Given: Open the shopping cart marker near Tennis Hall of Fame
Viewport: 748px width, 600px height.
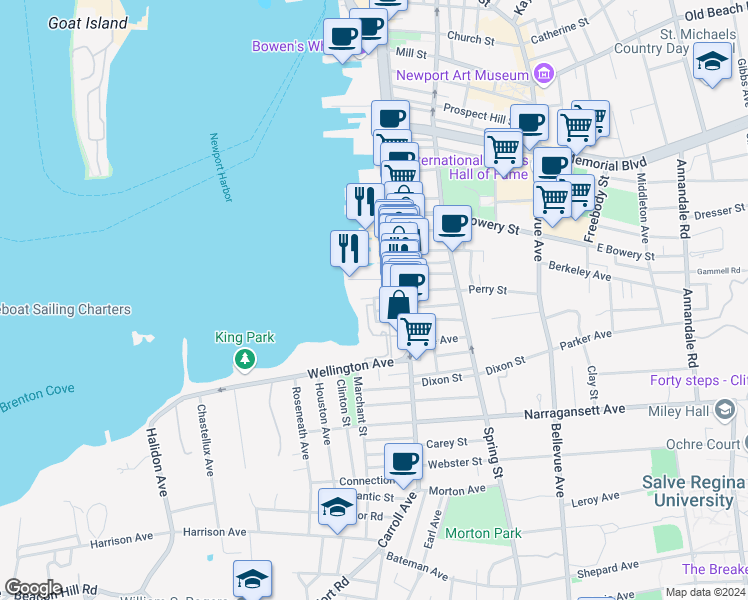Looking at the screenshot, I should point(503,148).
